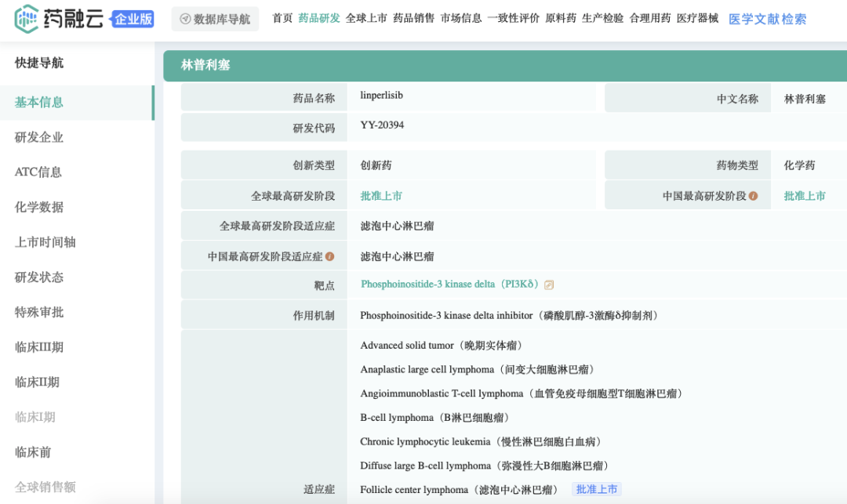Screen dimensions: 847x504
Task: Click the 药融云 logo icon
Action: pos(26,19)
